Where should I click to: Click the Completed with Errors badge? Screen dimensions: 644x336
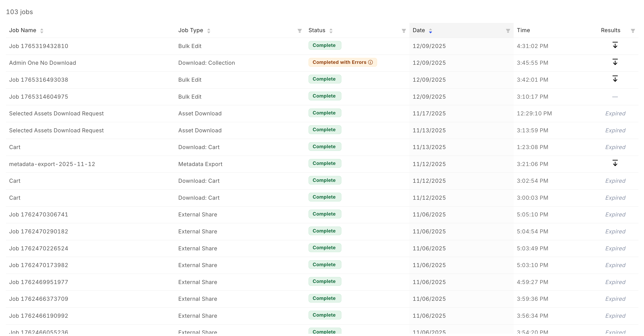point(339,62)
